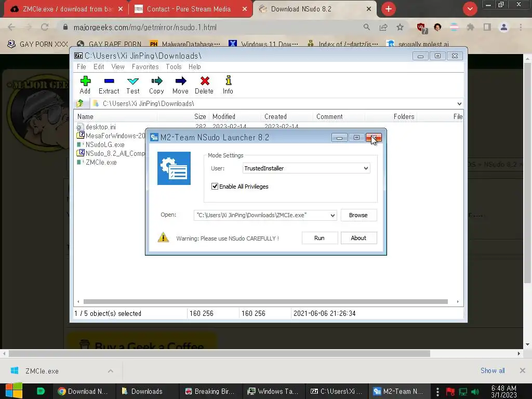The image size is (532, 399).
Task: Click the uBlock shield extension icon
Action: point(422,28)
